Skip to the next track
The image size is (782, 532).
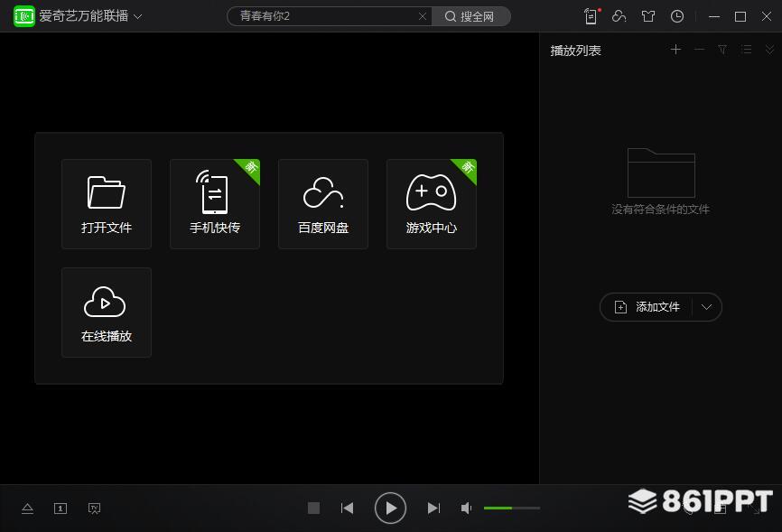point(433,508)
